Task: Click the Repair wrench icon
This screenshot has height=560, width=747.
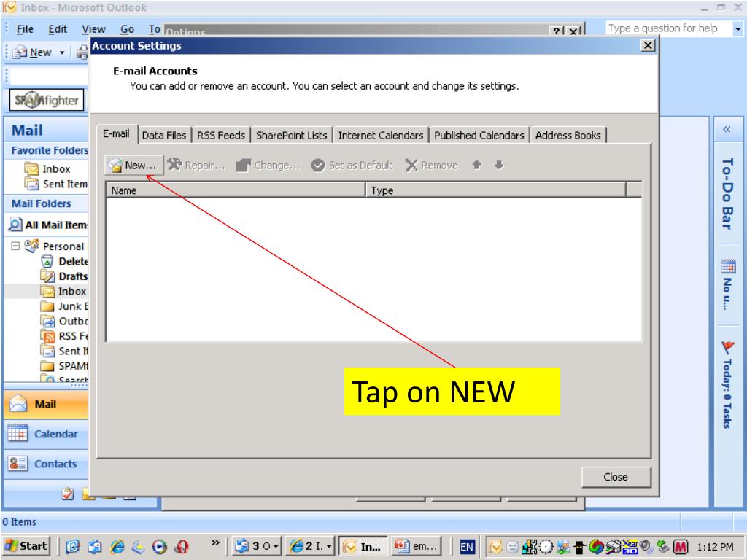Action: (x=174, y=165)
